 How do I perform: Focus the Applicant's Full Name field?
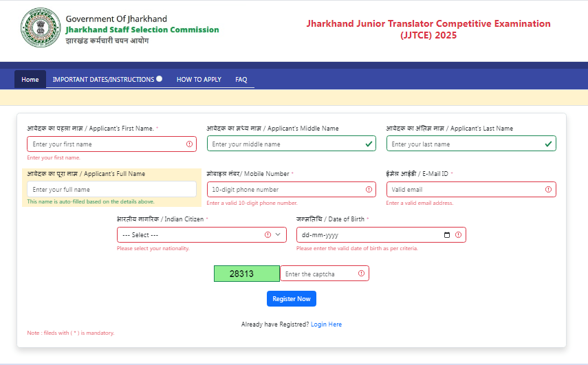(111, 190)
